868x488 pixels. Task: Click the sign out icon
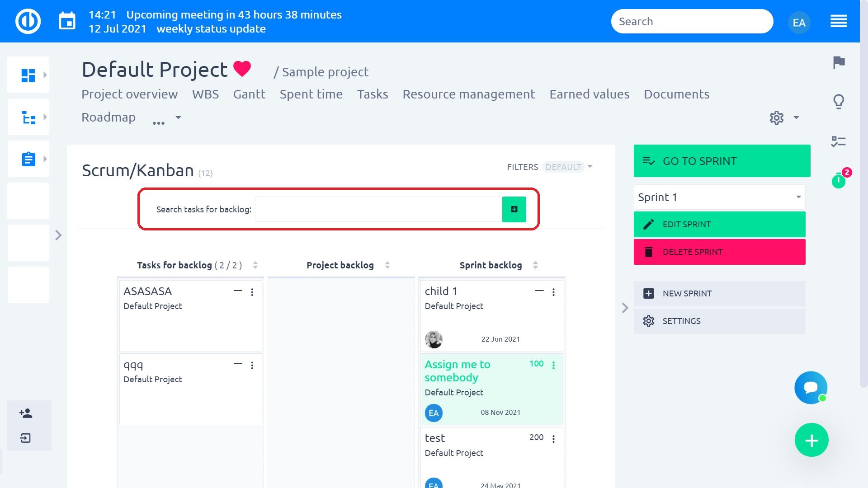[x=26, y=438]
